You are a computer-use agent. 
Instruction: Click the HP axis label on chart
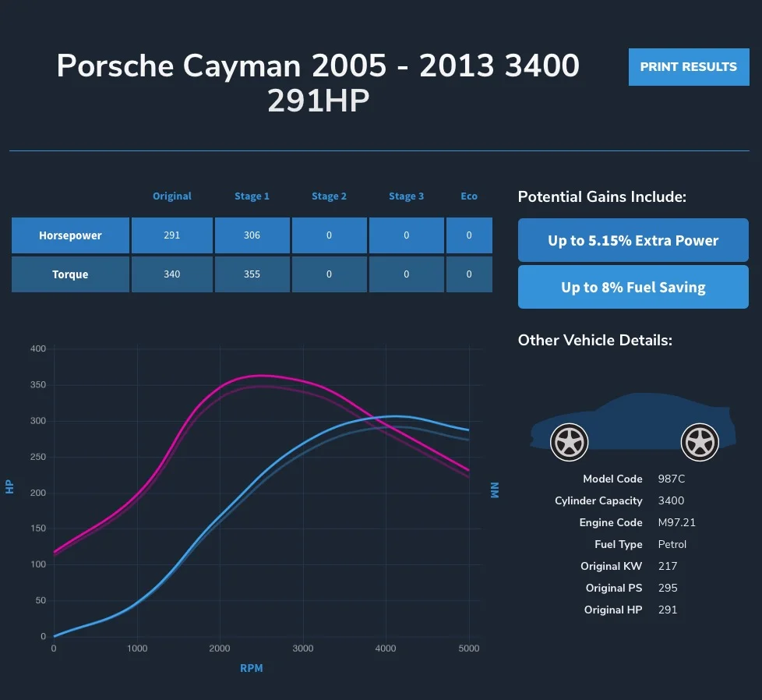point(9,486)
